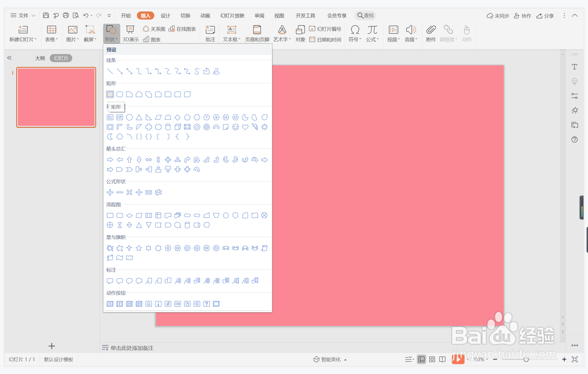Select the five-point star shape
The width and height of the screenshot is (588, 374).
click(x=139, y=248)
